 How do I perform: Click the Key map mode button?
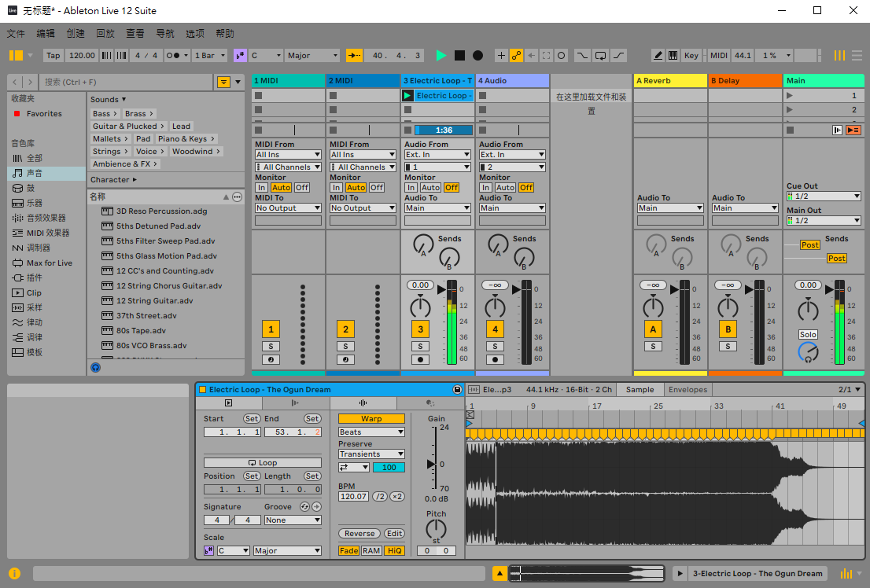pyautogui.click(x=691, y=56)
